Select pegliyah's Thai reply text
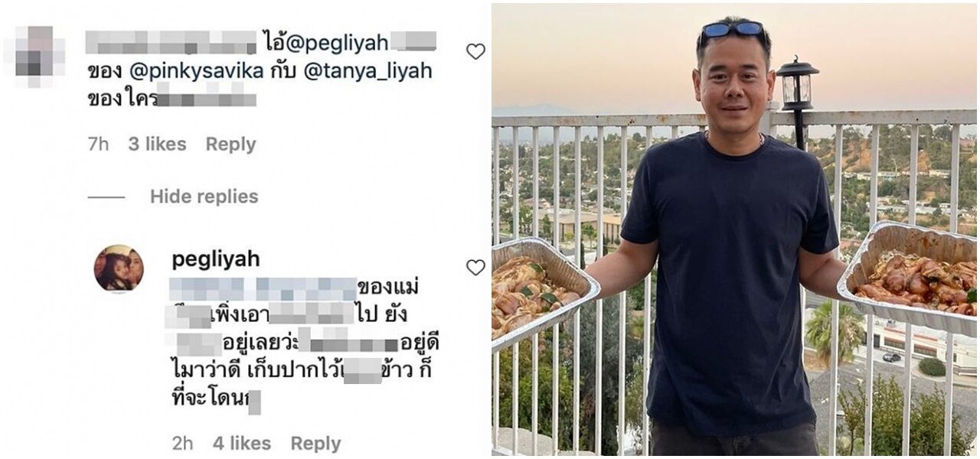Image resolution: width=980 pixels, height=459 pixels. 305,344
